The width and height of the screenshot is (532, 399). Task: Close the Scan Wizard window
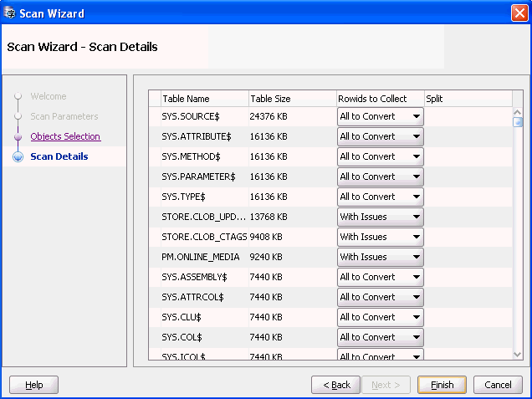click(519, 13)
